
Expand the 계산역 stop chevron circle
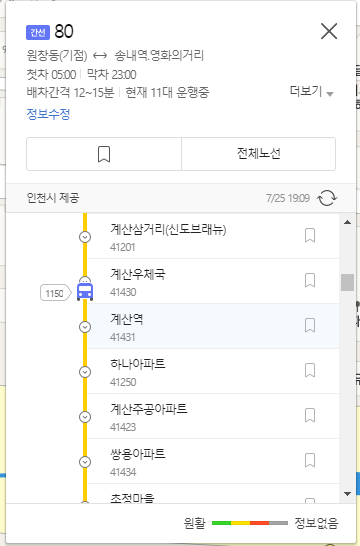[x=85, y=327]
